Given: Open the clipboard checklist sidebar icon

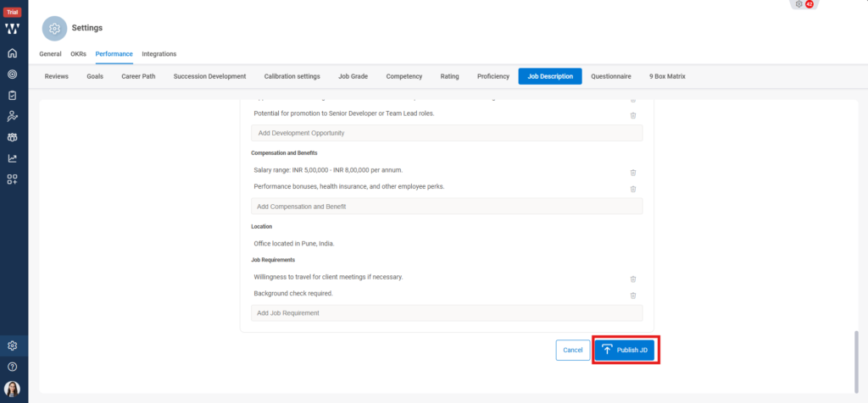Looking at the screenshot, I should (x=12, y=96).
